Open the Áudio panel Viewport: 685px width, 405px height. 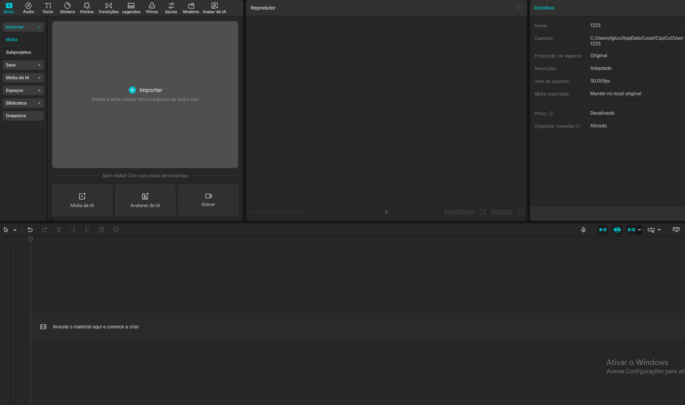tap(28, 8)
